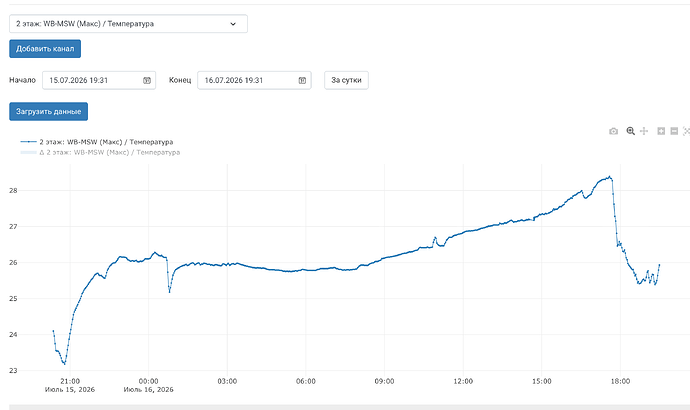This screenshot has height=410, width=690.
Task: Click y-axis tick label 28
Action: [x=13, y=190]
